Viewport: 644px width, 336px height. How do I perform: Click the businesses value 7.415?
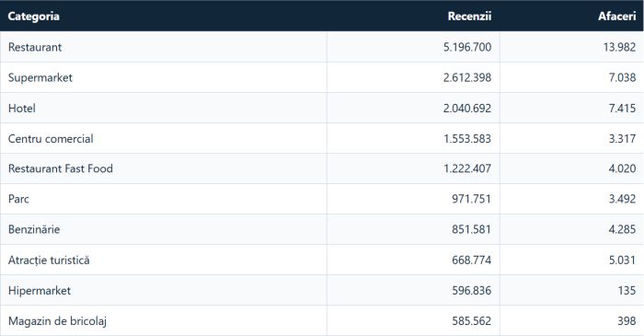click(622, 108)
